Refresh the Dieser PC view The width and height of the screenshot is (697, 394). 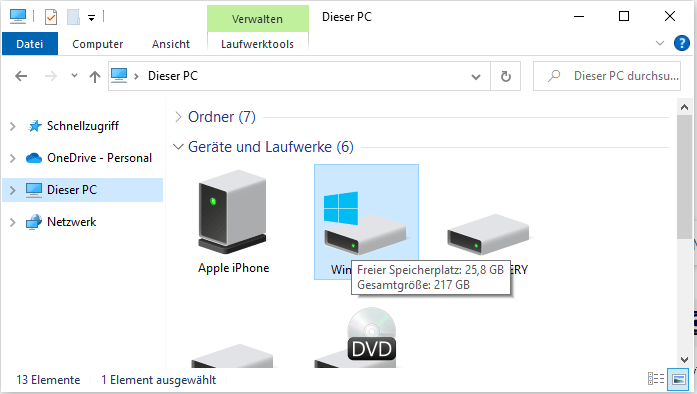point(505,76)
